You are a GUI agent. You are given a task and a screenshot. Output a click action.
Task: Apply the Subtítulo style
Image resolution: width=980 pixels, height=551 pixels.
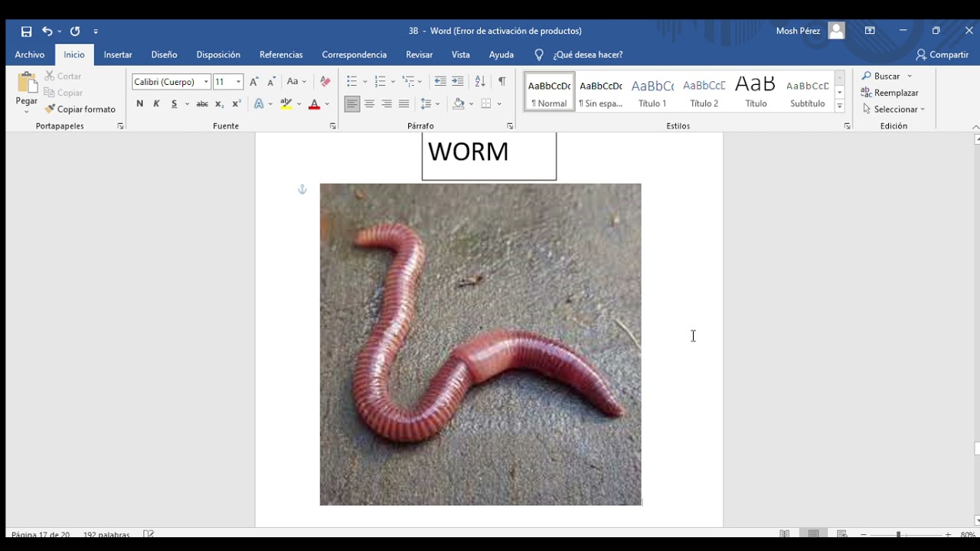[807, 92]
